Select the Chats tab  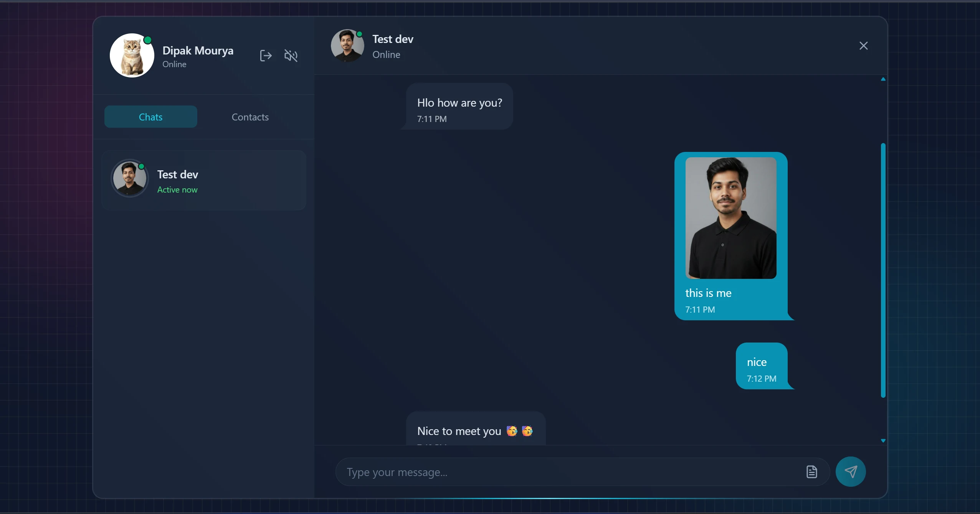pos(150,117)
